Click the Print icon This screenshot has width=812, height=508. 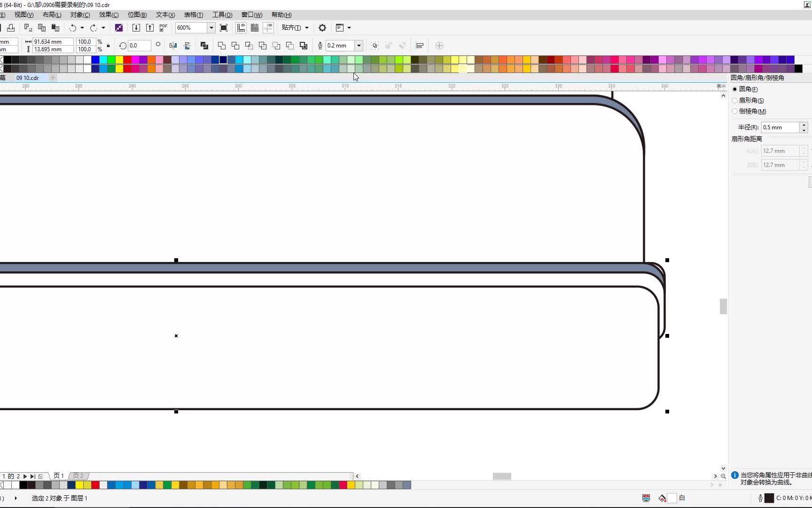tap(11, 28)
